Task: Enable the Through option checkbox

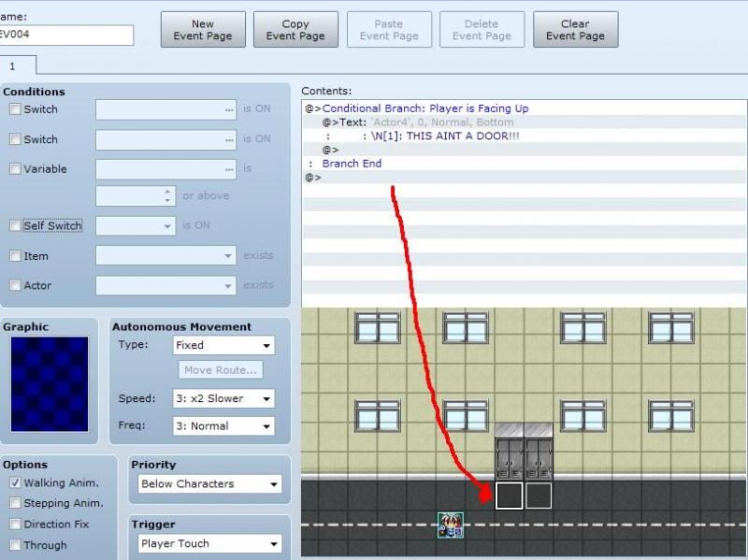Action: (x=15, y=545)
